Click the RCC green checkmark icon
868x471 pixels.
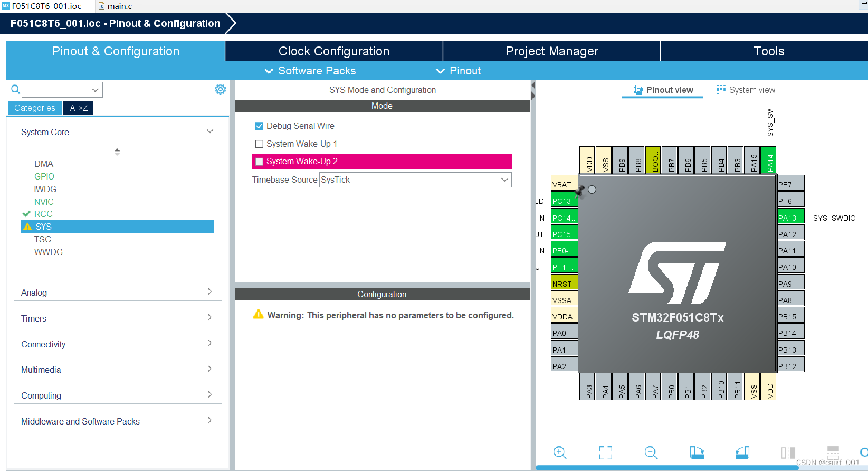26,214
